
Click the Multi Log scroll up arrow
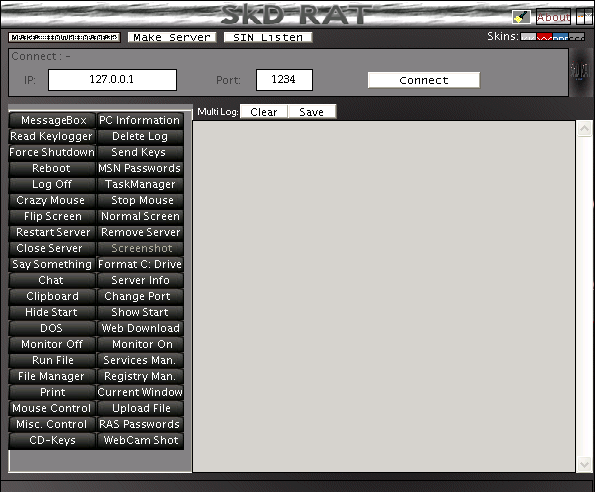[584, 129]
